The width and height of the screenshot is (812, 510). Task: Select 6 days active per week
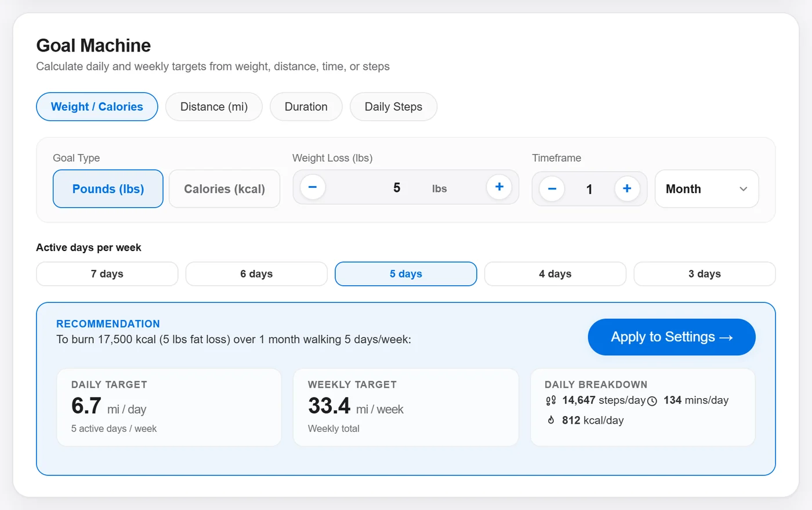click(256, 274)
